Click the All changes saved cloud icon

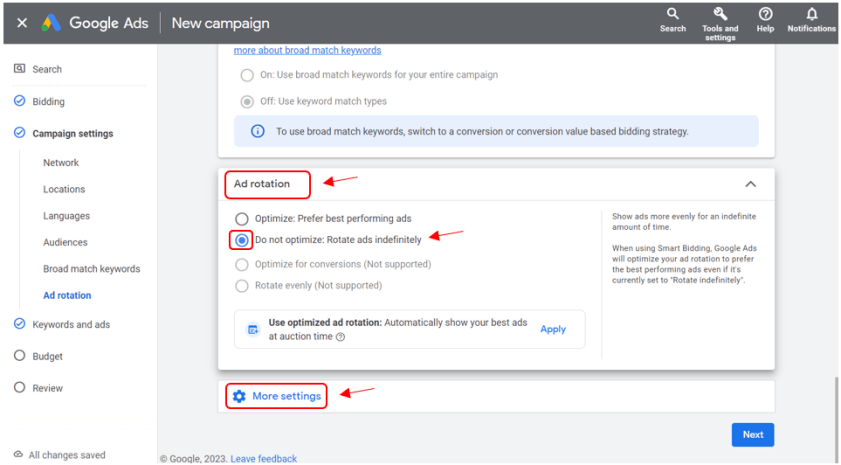click(x=18, y=454)
